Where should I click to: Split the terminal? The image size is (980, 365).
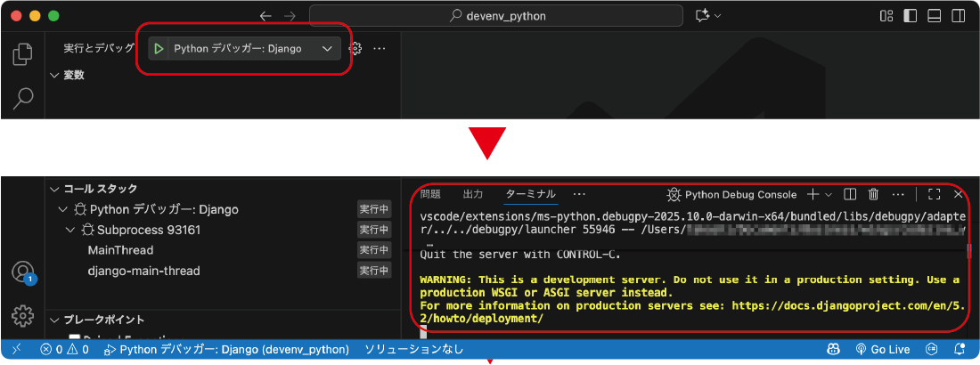(x=850, y=194)
